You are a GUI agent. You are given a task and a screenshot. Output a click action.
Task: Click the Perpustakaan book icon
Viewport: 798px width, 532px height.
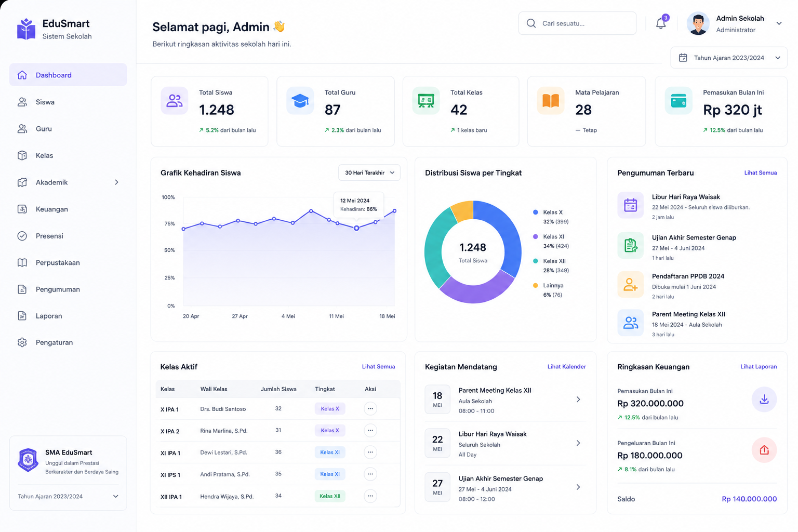click(22, 262)
